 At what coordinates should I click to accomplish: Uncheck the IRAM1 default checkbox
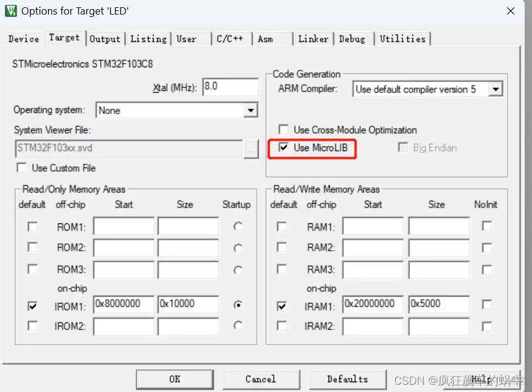(x=282, y=306)
